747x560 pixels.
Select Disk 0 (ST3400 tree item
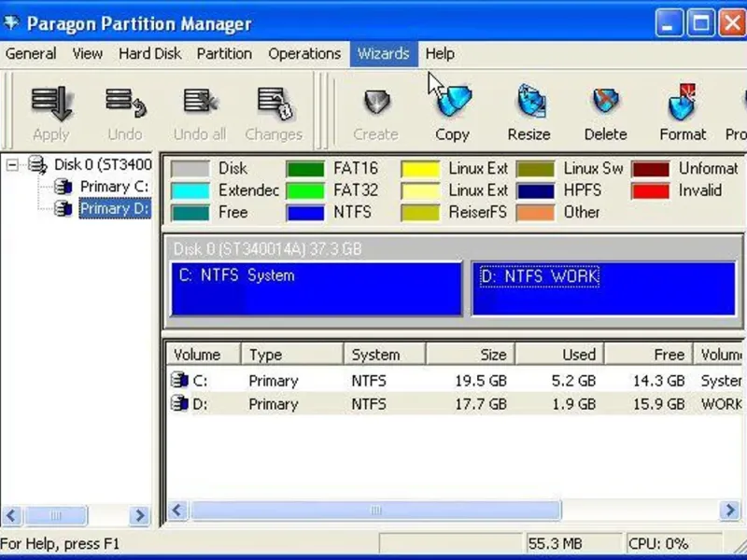point(103,165)
